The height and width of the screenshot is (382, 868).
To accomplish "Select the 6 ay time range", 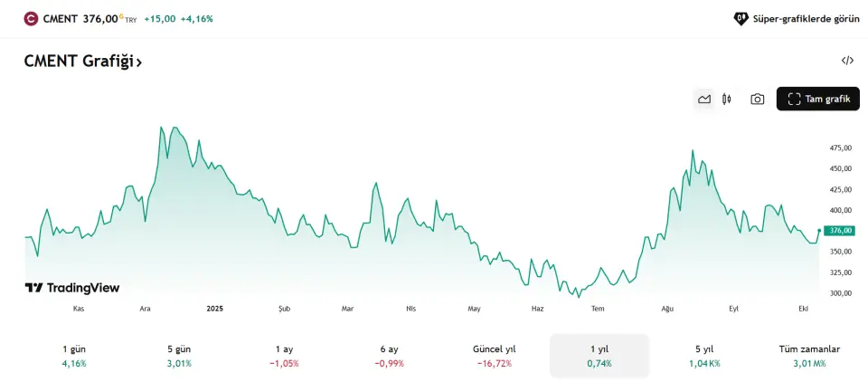I will pyautogui.click(x=389, y=356).
